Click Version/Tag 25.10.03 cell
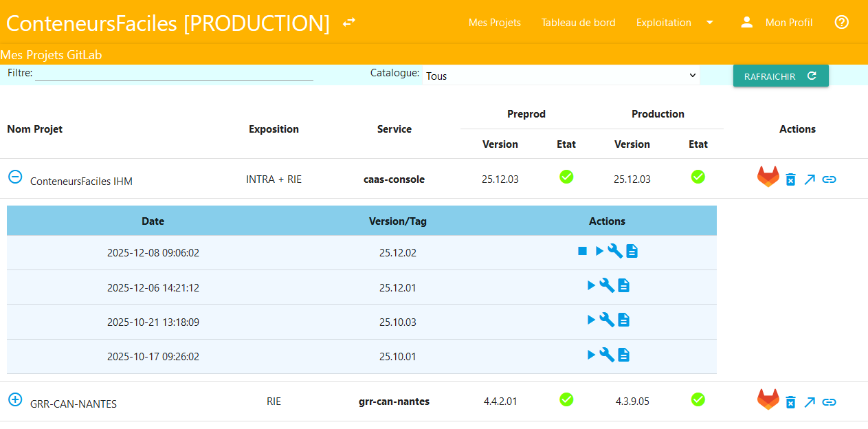This screenshot has height=429, width=868. point(398,322)
